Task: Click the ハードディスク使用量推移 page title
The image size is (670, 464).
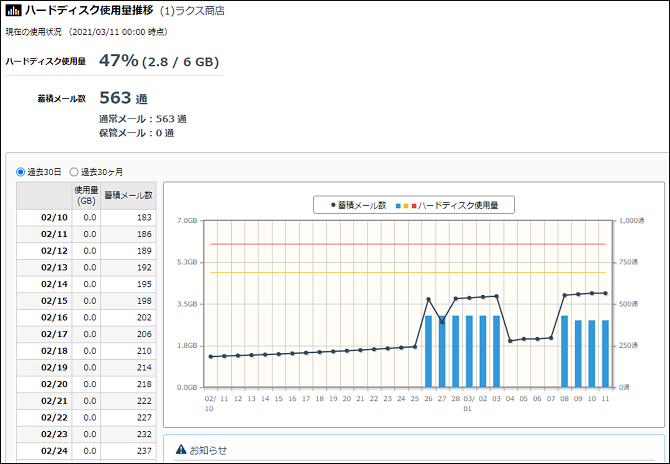Action: point(89,11)
